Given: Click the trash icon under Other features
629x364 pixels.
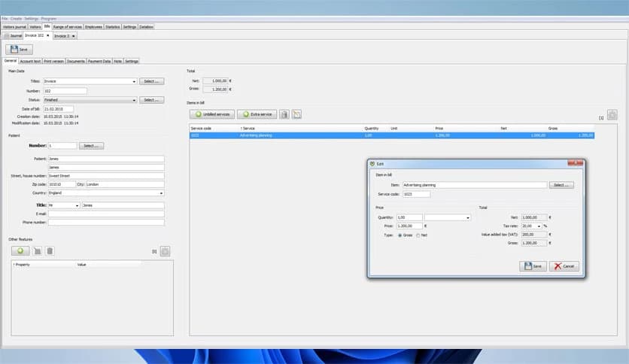Looking at the screenshot, I should (x=48, y=250).
